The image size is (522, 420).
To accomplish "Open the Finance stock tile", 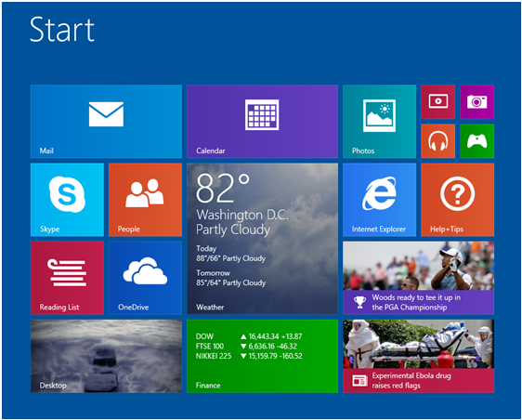I will coord(262,356).
